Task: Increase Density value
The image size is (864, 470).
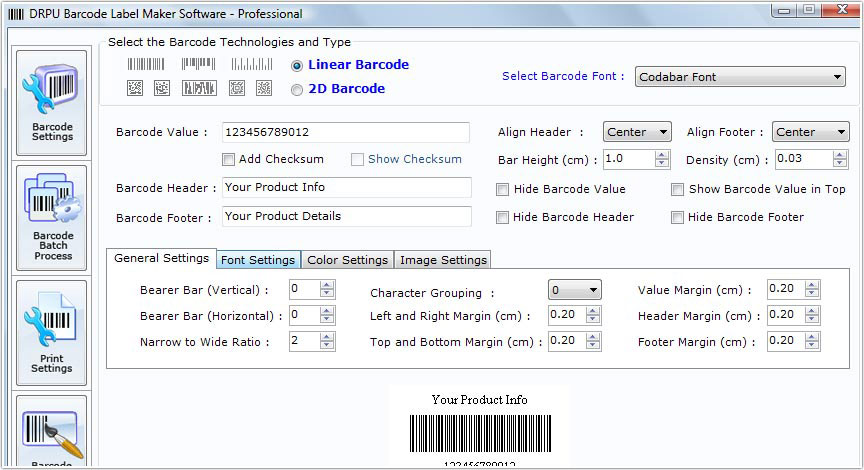Action: tap(839, 155)
